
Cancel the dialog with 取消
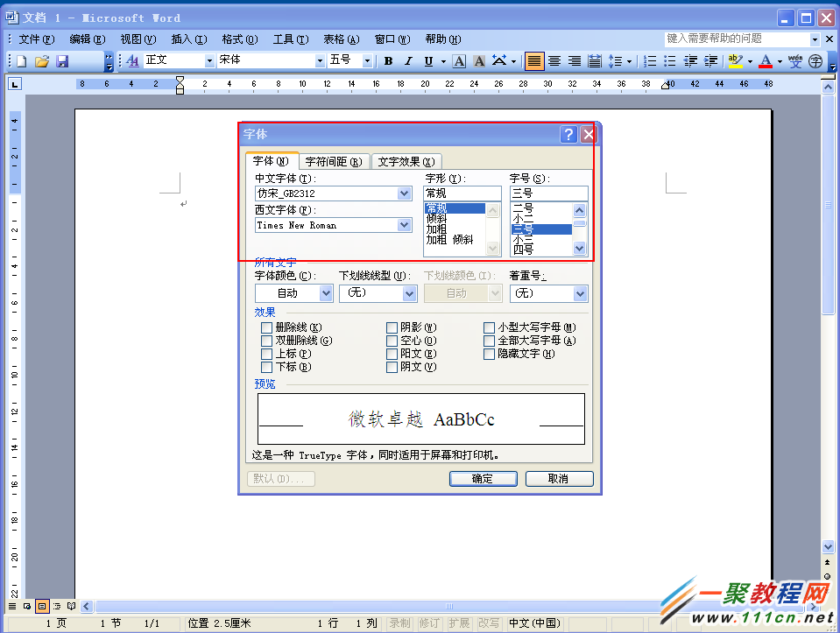tap(559, 478)
